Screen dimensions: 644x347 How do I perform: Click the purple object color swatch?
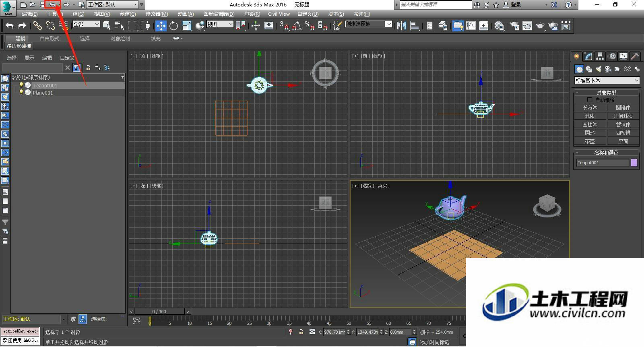(x=634, y=163)
